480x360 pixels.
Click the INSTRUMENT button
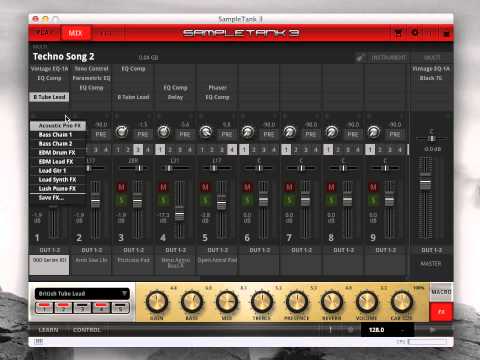coord(389,58)
